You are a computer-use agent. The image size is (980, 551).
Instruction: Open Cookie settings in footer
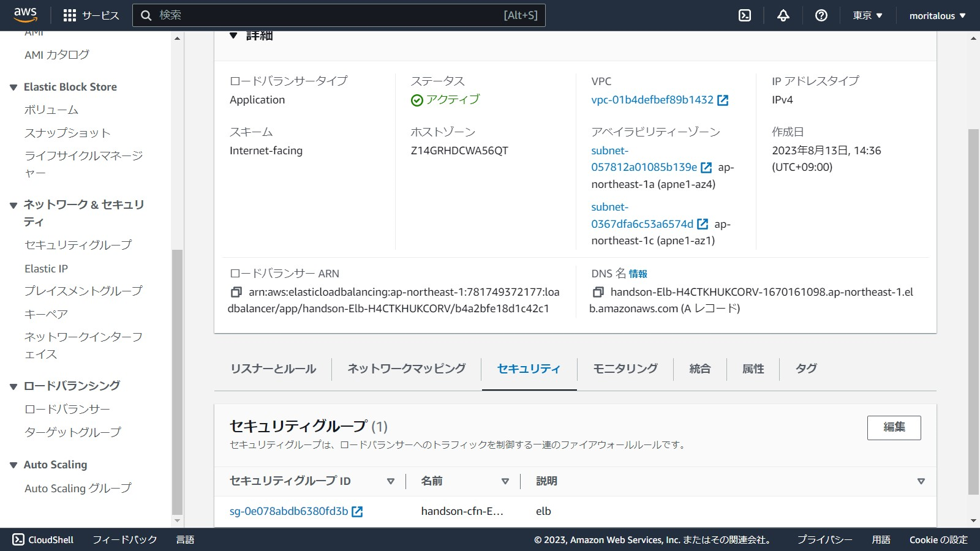(x=938, y=539)
